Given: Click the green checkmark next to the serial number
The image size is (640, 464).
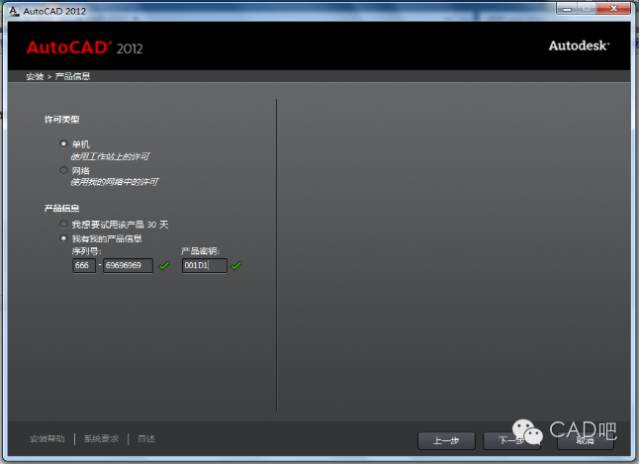Looking at the screenshot, I should (164, 266).
